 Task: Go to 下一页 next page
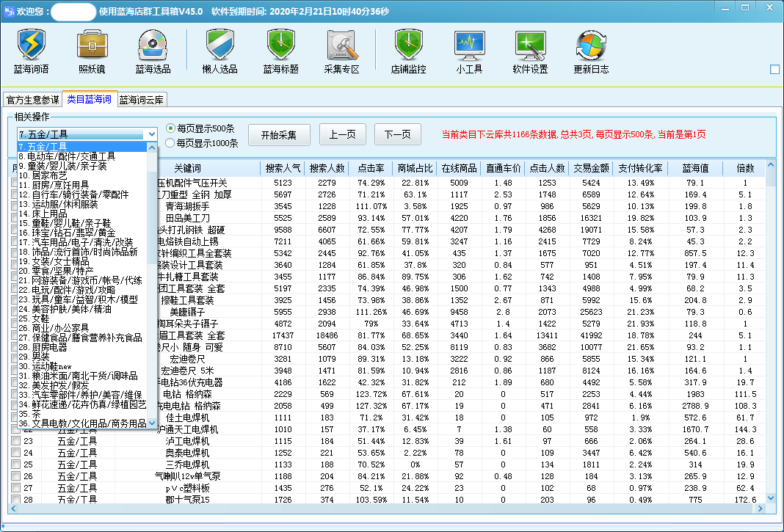397,134
